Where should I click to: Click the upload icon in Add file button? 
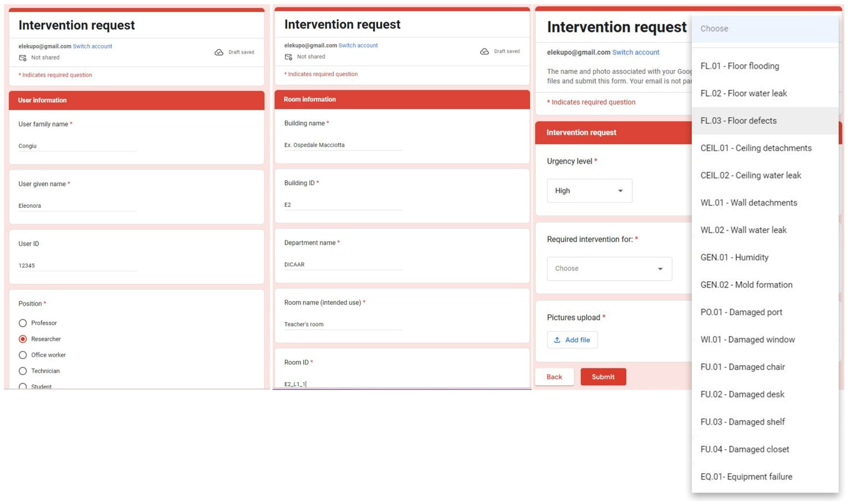[x=557, y=340]
